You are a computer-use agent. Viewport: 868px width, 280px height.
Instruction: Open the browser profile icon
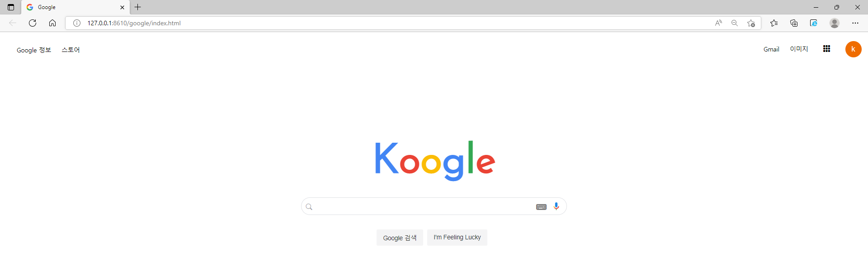click(835, 23)
